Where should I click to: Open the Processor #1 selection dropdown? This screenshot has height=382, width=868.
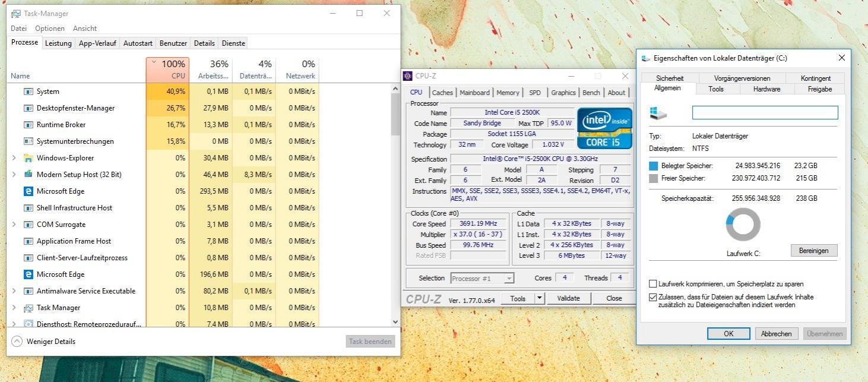coord(509,278)
